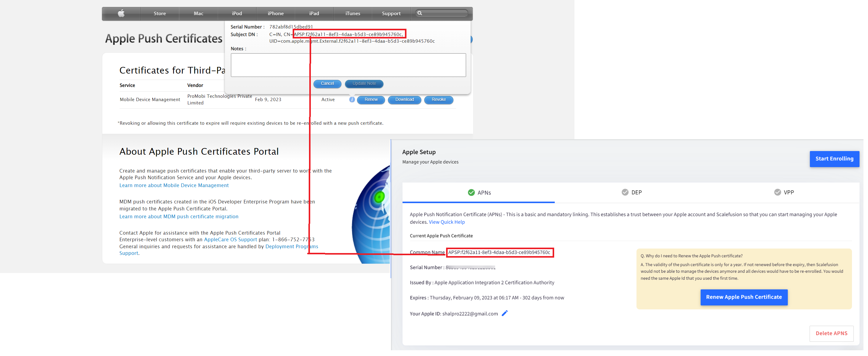Click Renew Apple Push Certificate button

pyautogui.click(x=744, y=297)
